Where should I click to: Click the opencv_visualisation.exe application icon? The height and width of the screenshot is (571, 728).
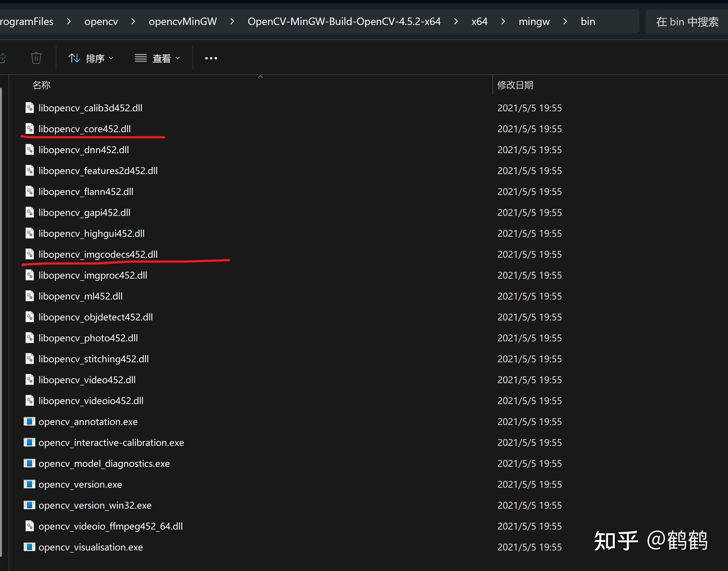click(x=30, y=547)
